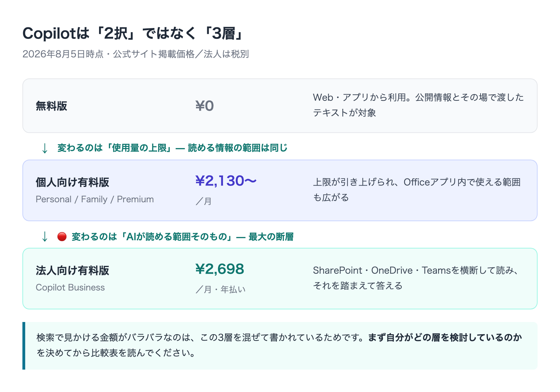
Task: Click the down arrow beside the red circle
Action: (x=45, y=237)
